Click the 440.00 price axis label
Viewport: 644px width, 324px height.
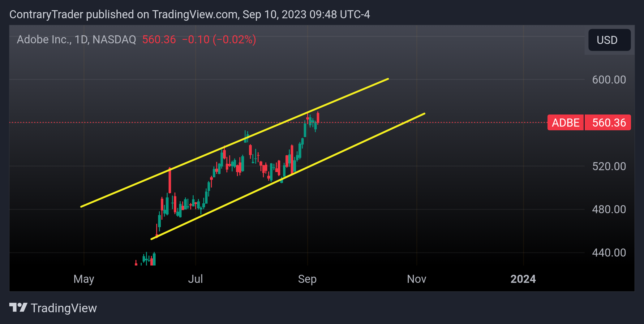pos(609,253)
